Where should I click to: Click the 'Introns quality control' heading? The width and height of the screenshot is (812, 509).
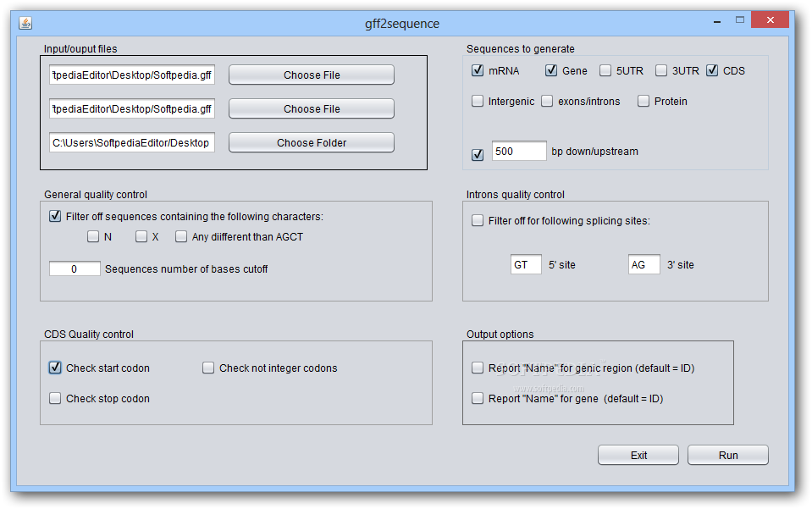pyautogui.click(x=516, y=194)
